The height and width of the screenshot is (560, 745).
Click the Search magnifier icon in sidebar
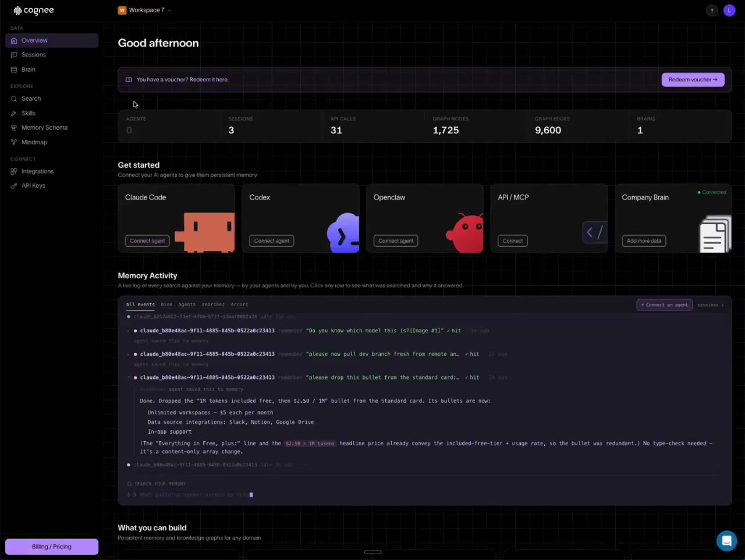point(14,99)
